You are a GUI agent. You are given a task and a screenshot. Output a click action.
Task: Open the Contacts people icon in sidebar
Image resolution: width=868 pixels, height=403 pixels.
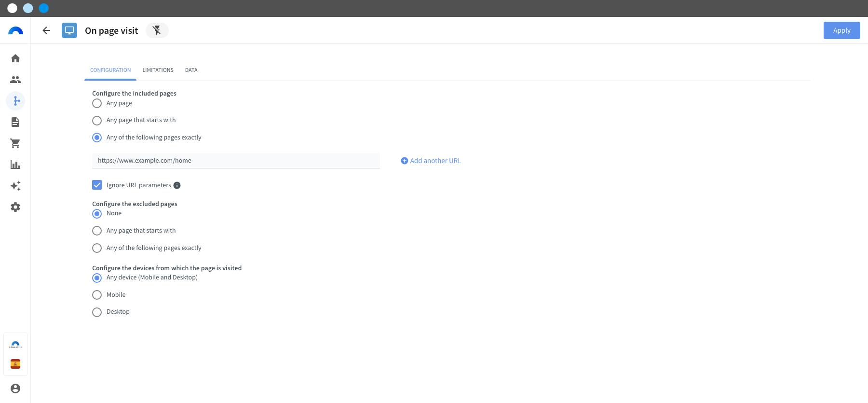point(15,80)
